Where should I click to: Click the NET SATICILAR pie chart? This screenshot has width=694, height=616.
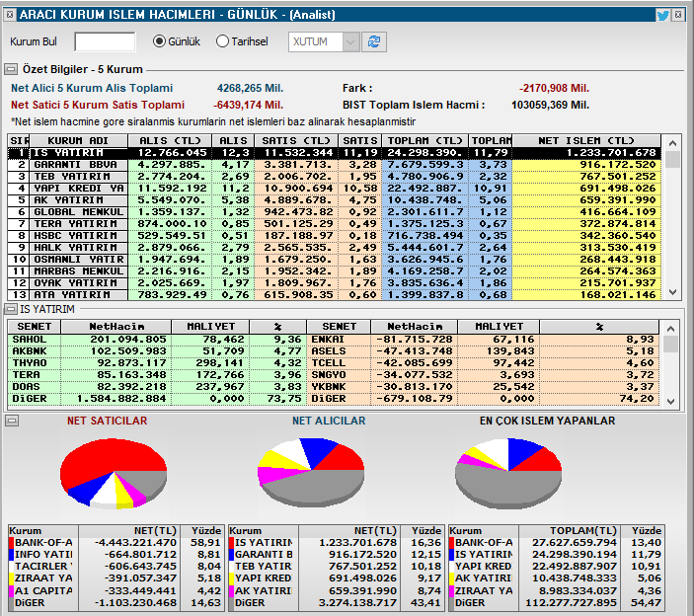pos(114,473)
